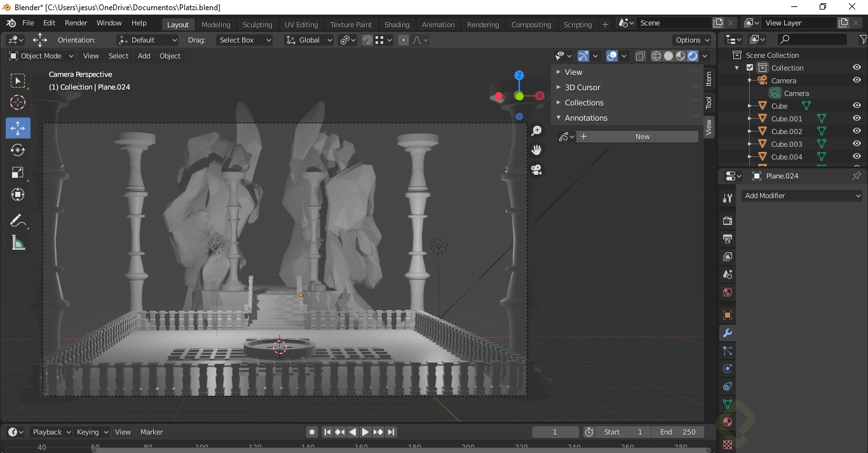Activate the Measure tool
Viewport: 868px width, 453px height.
point(18,242)
